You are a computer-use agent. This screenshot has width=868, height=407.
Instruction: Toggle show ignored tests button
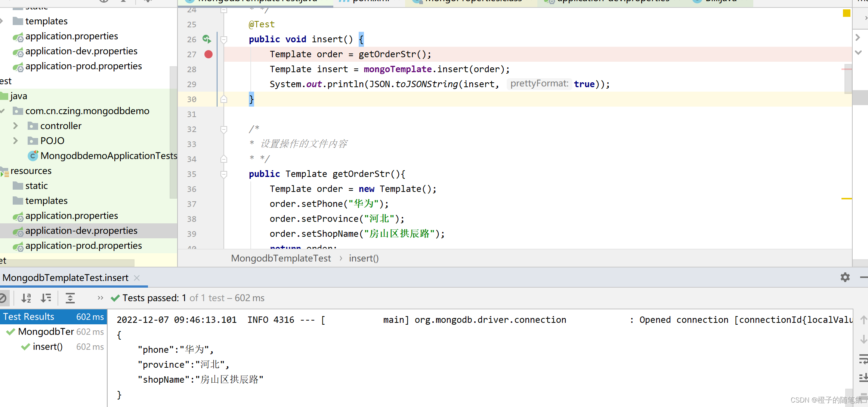point(3,298)
